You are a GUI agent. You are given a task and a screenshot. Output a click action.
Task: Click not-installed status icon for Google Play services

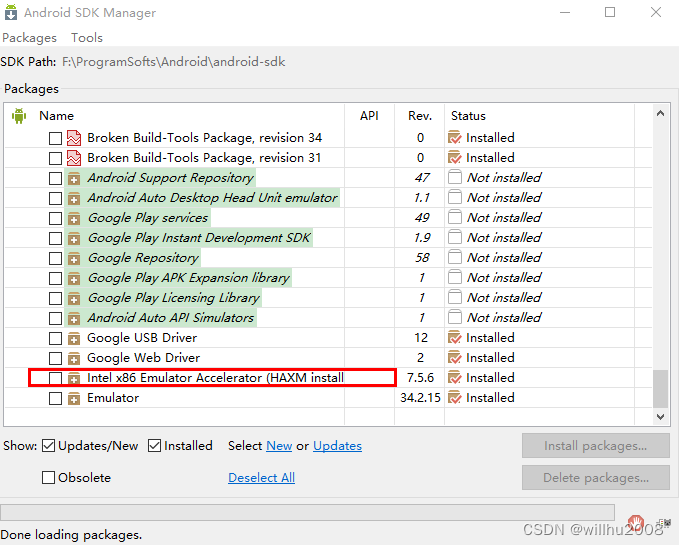tap(455, 217)
